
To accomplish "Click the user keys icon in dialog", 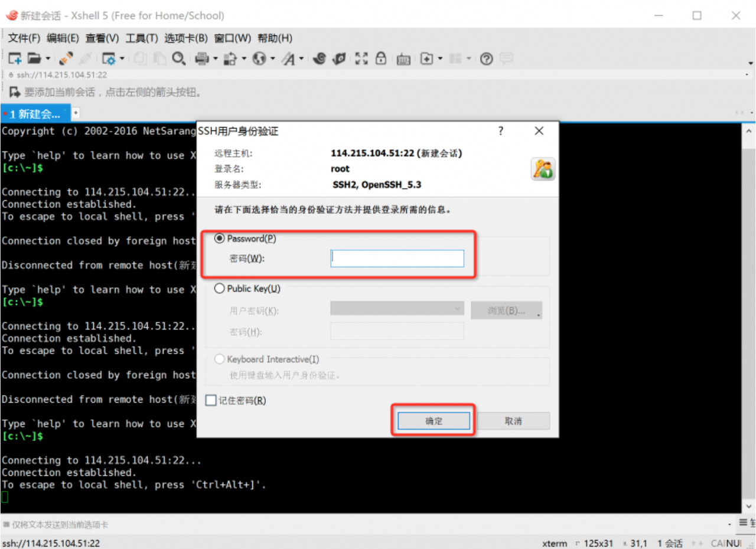I will (543, 169).
